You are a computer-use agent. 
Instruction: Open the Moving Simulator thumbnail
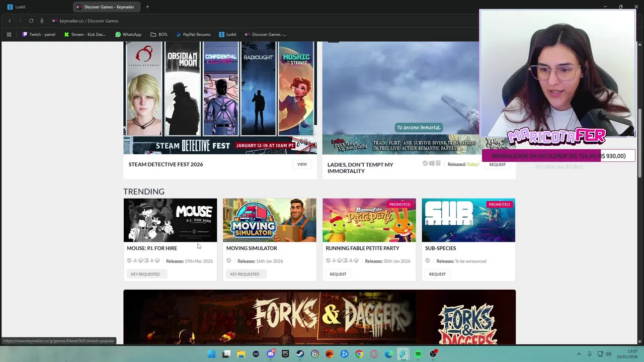270,220
